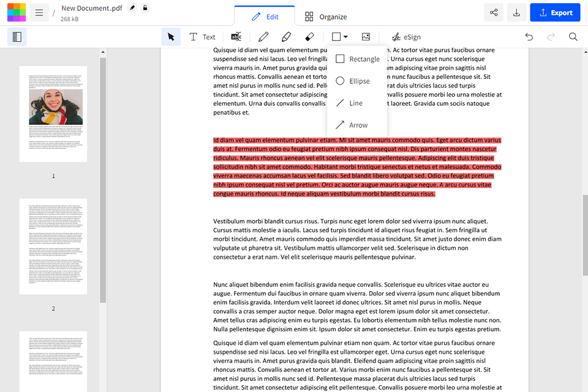Click the thumbnail panel scrollbar
Image resolution: width=588 pixels, height=392 pixels.
(103, 180)
